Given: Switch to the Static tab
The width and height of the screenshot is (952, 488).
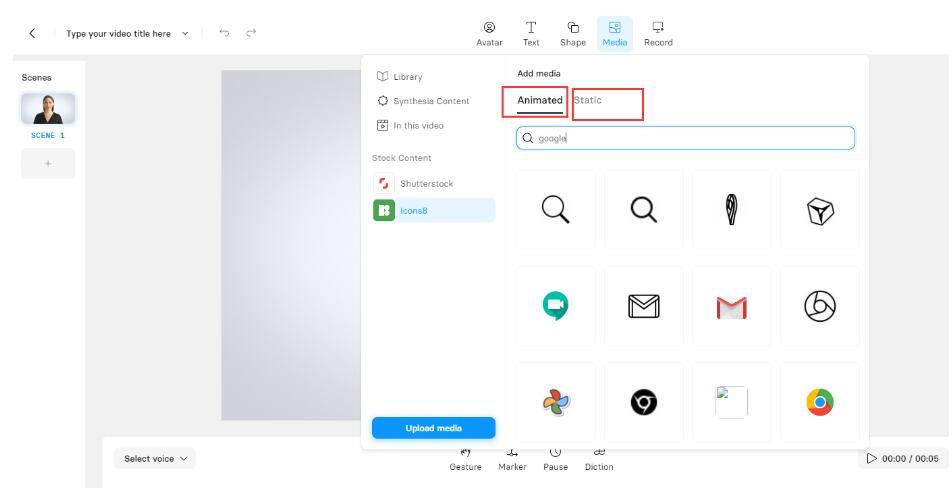Looking at the screenshot, I should 588,100.
